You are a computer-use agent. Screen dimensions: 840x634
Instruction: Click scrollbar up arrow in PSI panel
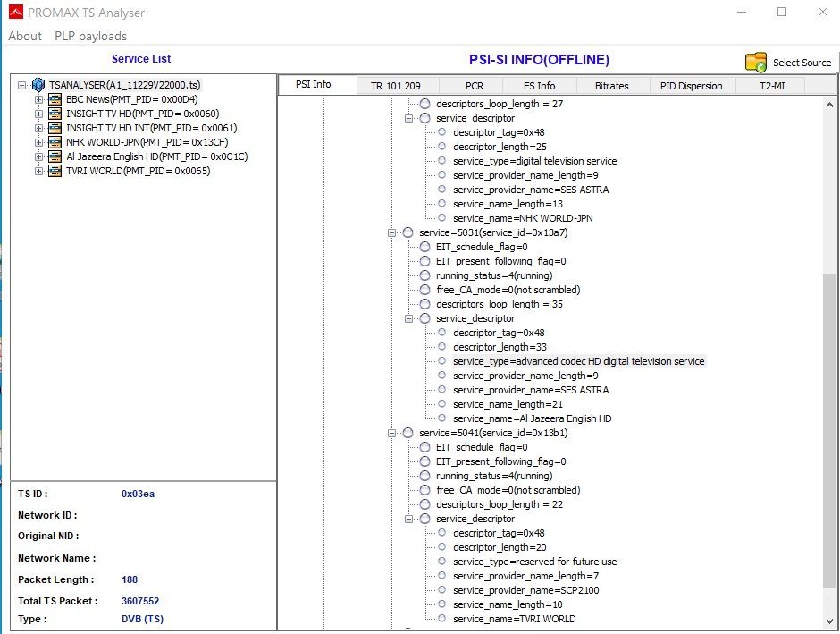(x=830, y=105)
